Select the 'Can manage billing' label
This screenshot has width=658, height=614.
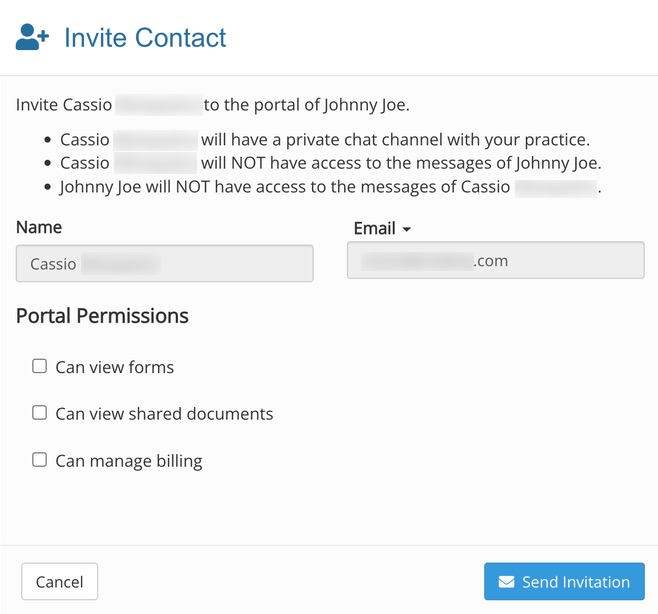pos(129,461)
